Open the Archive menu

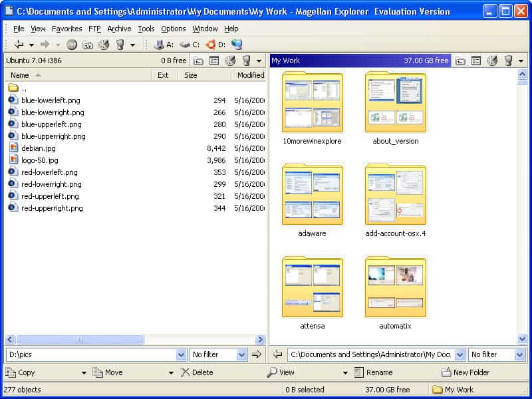119,29
